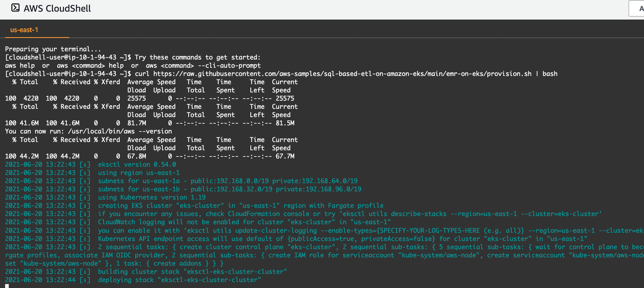Click the AWS CloudShell title text
The image size is (644, 288).
(x=57, y=9)
